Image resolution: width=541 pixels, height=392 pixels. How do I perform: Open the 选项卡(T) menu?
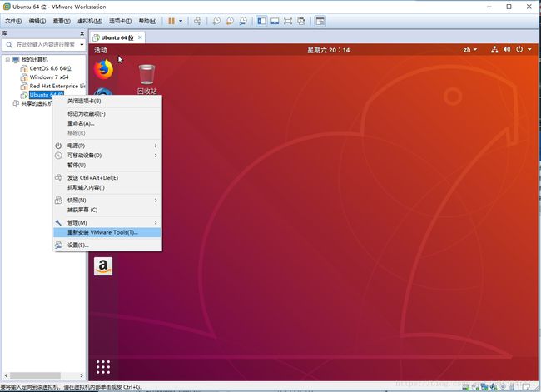tap(120, 21)
